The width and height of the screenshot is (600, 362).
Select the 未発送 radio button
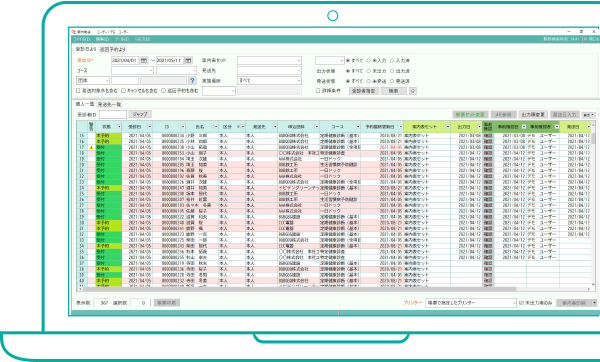pyautogui.click(x=368, y=81)
